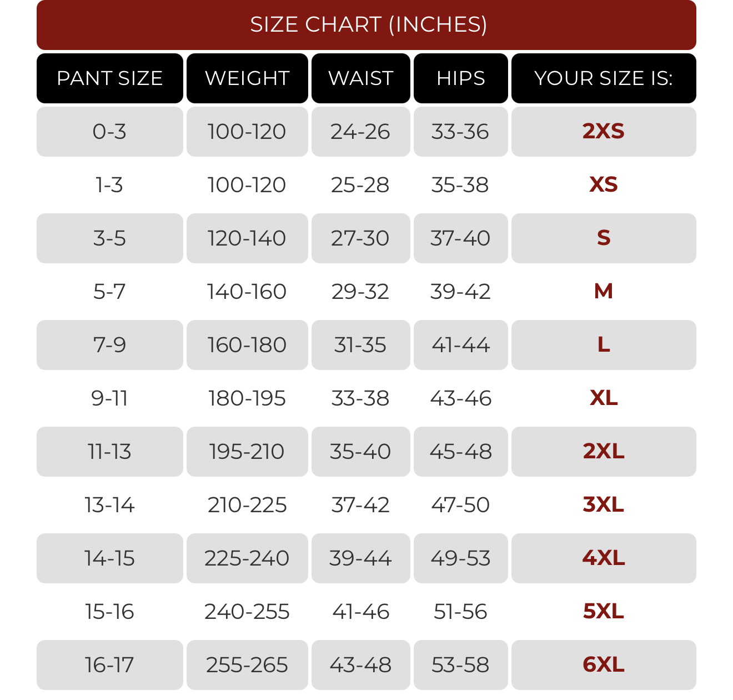Image resolution: width=733 pixels, height=700 pixels.
Task: Click the 0-3 pant size cell
Action: click(110, 132)
